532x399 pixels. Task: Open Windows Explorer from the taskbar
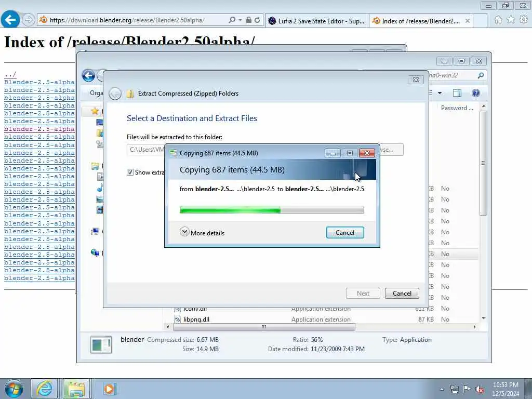pos(76,389)
